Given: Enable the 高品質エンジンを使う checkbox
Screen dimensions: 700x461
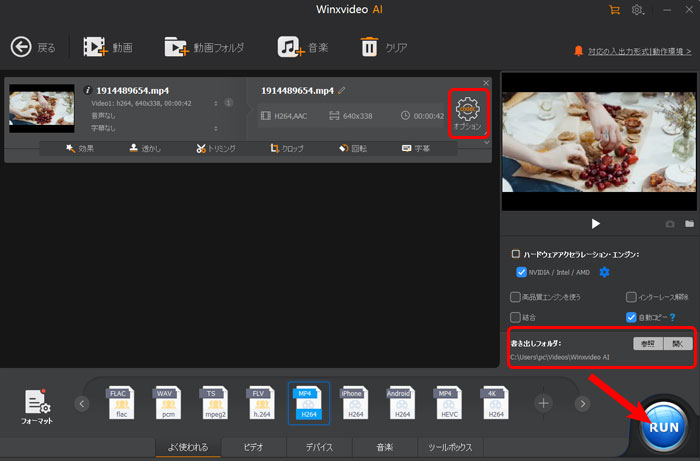Looking at the screenshot, I should pos(515,297).
